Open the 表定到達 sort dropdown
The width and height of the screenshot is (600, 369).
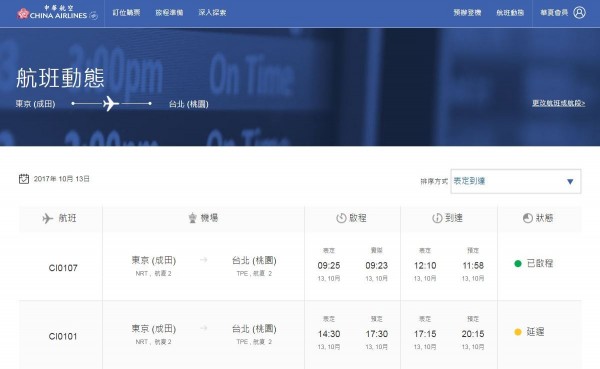[516, 181]
